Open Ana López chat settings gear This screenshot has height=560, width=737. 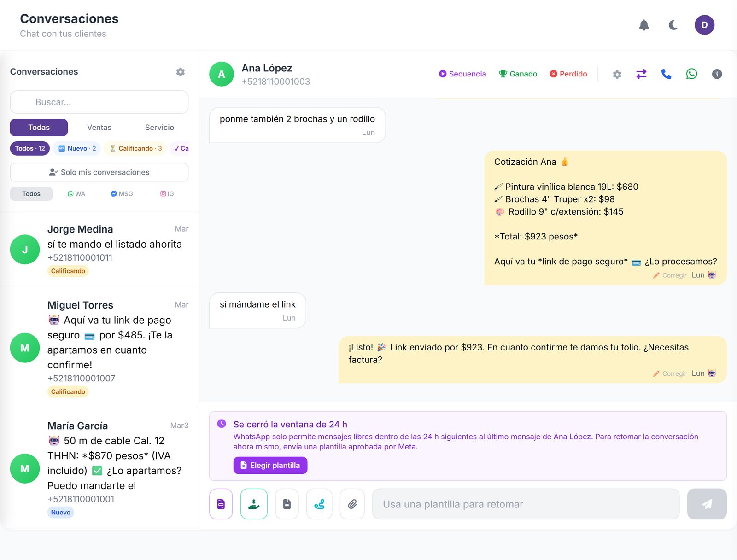tap(617, 74)
